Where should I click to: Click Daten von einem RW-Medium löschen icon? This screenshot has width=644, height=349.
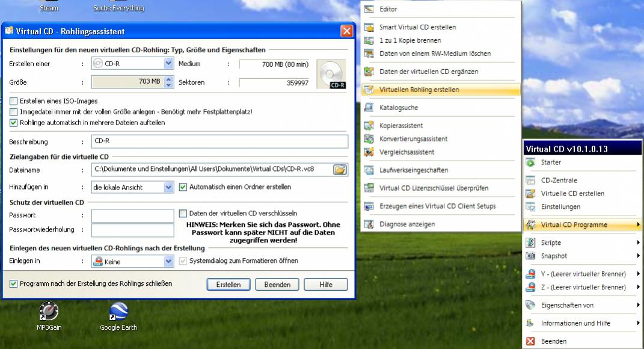click(369, 54)
